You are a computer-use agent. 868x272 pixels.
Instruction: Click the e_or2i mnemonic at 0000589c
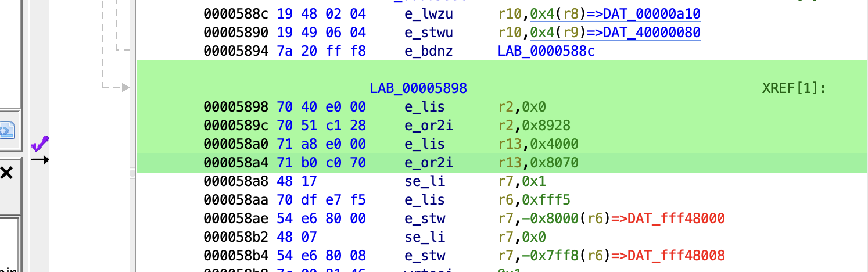[428, 126]
